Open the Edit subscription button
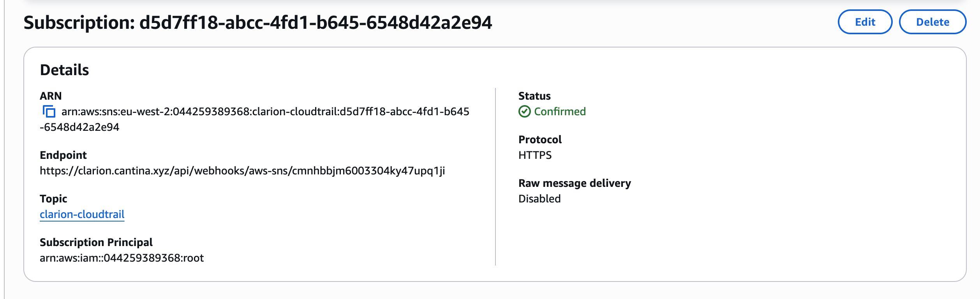The height and width of the screenshot is (299, 980). [865, 22]
